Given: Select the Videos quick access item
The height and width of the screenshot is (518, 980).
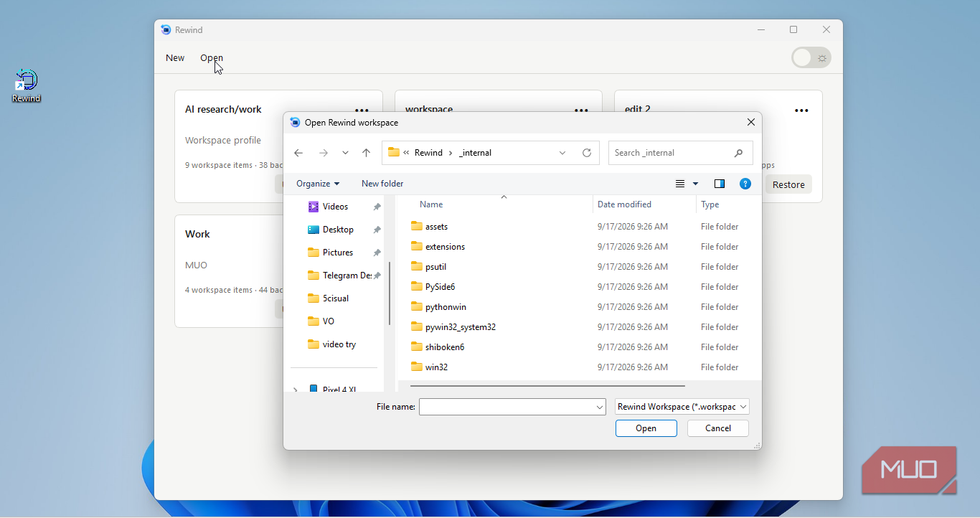Looking at the screenshot, I should [335, 207].
